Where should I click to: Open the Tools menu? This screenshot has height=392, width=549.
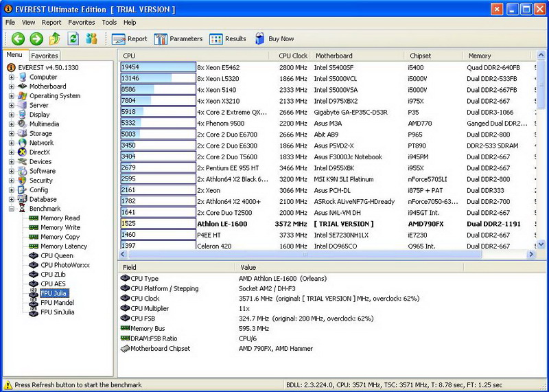109,23
